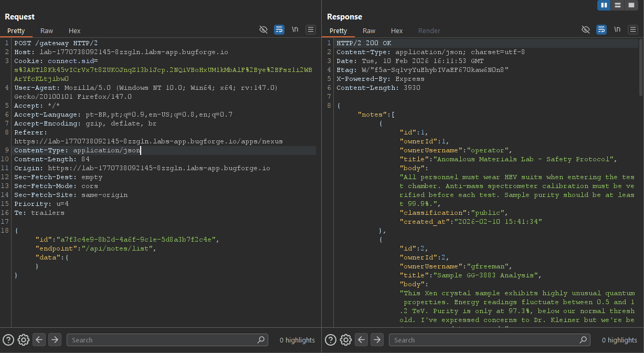Switch Request panel to Hex tab
The width and height of the screenshot is (644, 353).
pyautogui.click(x=75, y=30)
